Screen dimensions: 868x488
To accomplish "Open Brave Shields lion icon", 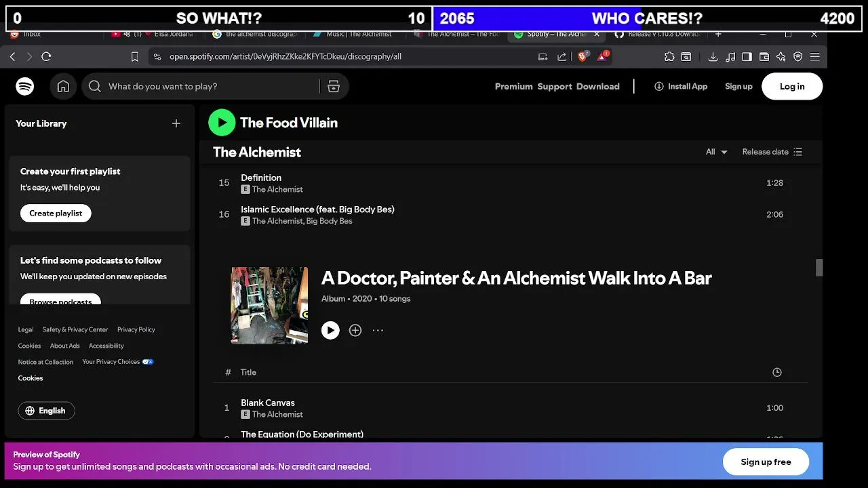I will (583, 56).
